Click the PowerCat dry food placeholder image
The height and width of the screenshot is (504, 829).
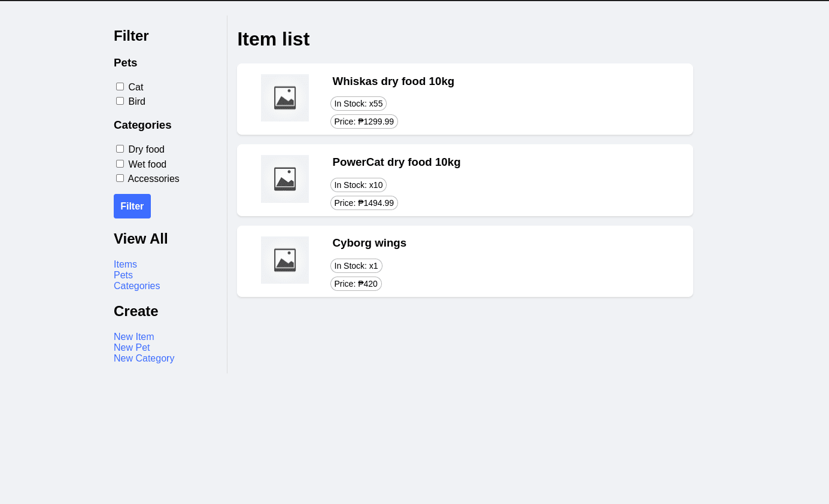tap(285, 179)
